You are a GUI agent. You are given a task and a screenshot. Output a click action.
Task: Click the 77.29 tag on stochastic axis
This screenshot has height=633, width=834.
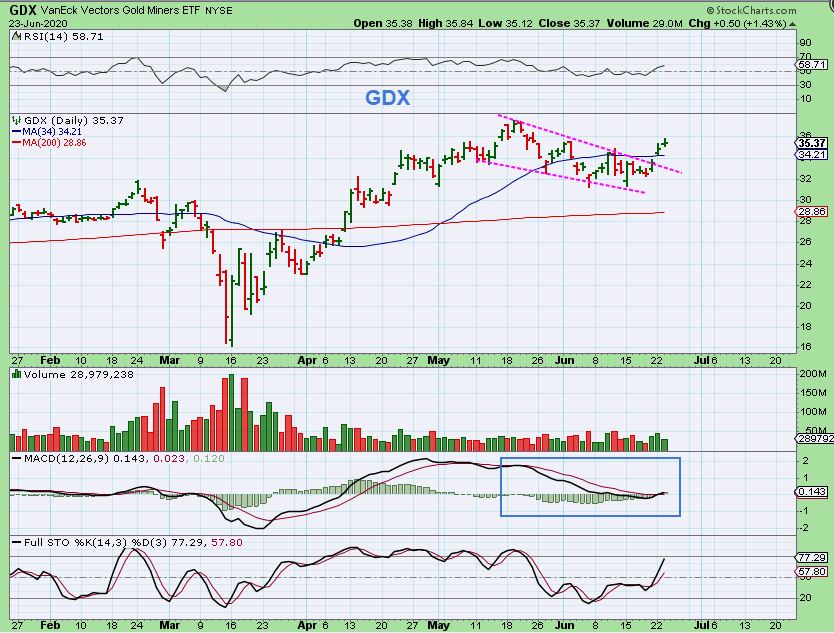[x=812, y=557]
